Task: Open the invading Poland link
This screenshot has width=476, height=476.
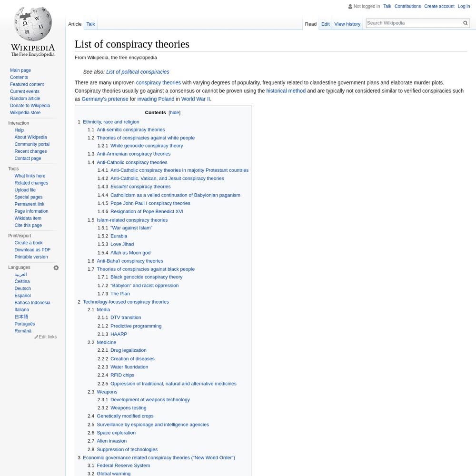Action: click(x=156, y=99)
